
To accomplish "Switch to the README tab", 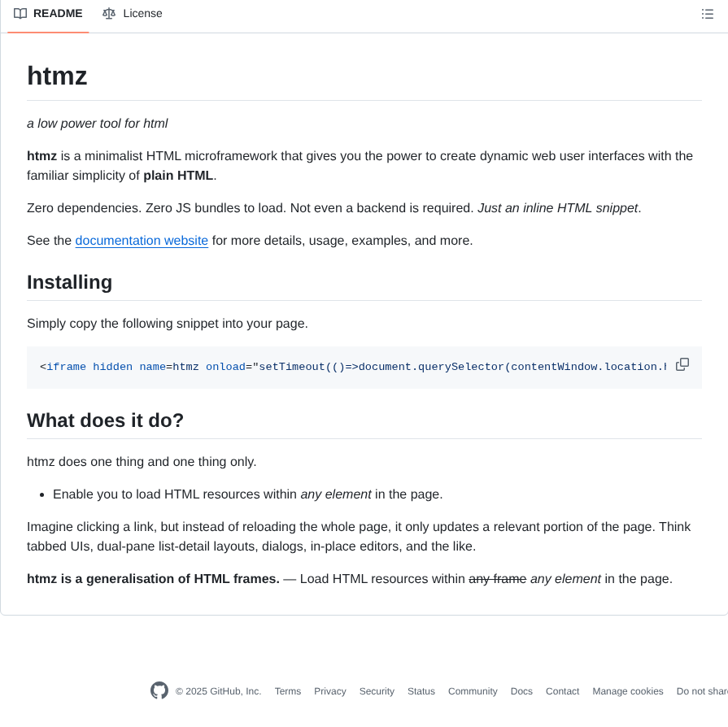I will [47, 13].
